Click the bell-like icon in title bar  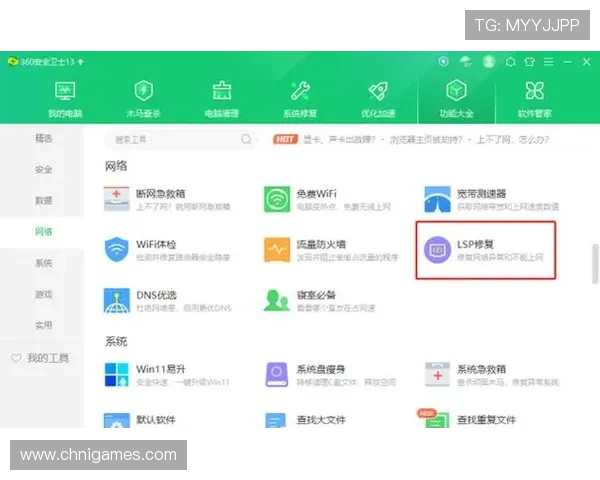point(510,62)
